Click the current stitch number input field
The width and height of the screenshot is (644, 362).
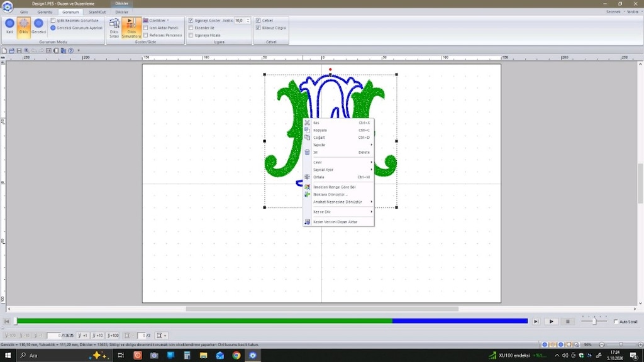[x=54, y=336]
